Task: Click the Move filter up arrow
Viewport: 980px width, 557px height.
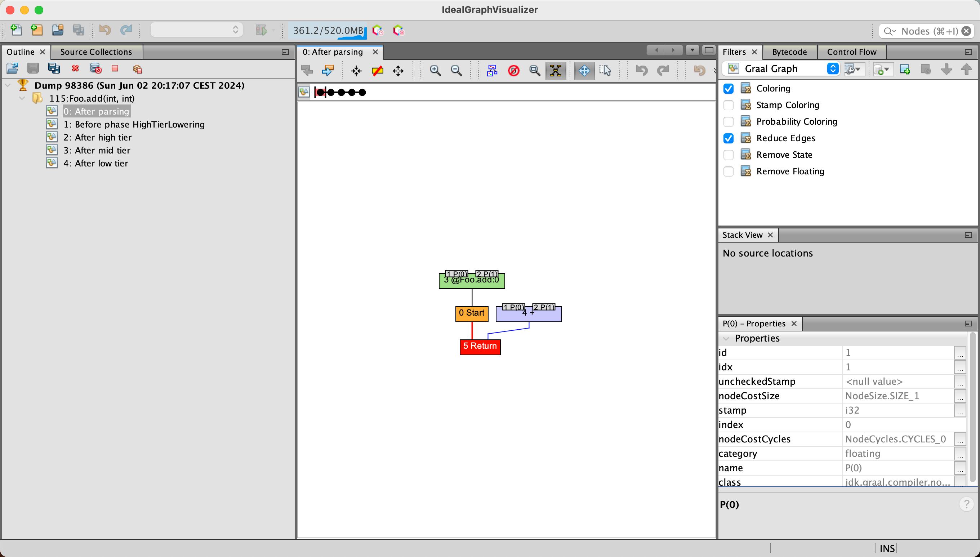Action: [x=967, y=69]
